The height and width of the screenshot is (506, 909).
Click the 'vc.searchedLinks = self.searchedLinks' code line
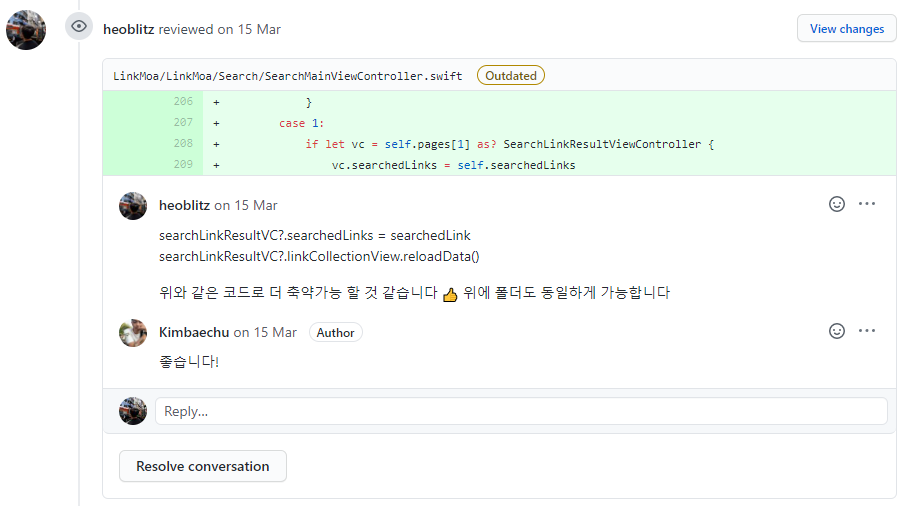[x=453, y=165]
